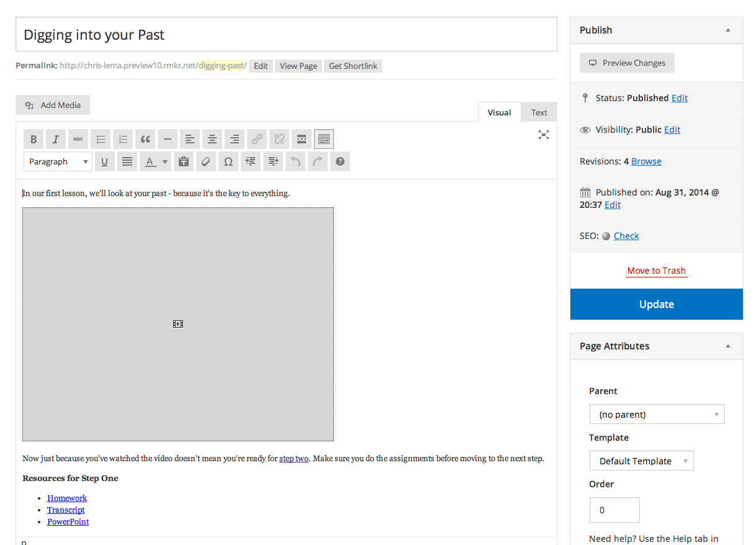Open special character Omega picker
The image size is (756, 545).
(228, 162)
